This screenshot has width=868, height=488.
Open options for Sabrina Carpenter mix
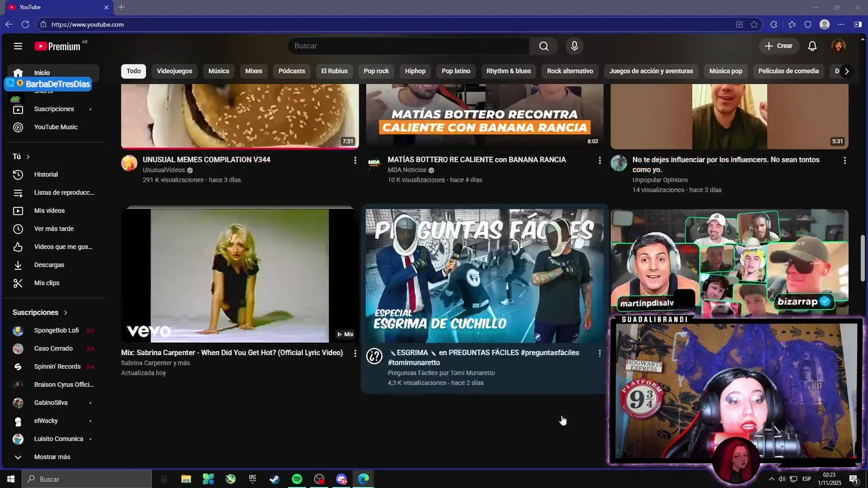(x=355, y=353)
